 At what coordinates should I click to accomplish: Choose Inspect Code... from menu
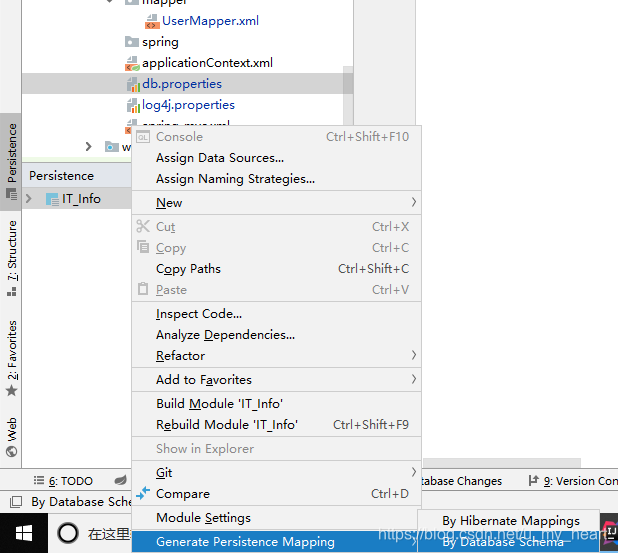276,314
